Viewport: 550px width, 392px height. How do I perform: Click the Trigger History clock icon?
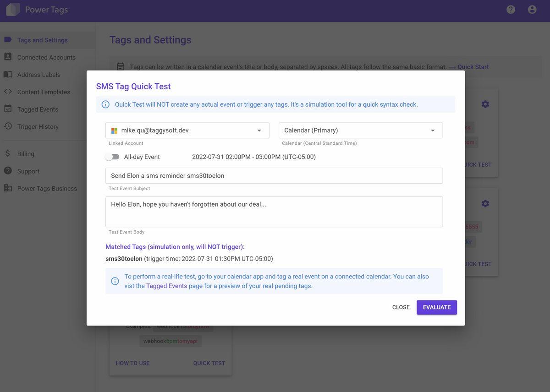tap(8, 126)
